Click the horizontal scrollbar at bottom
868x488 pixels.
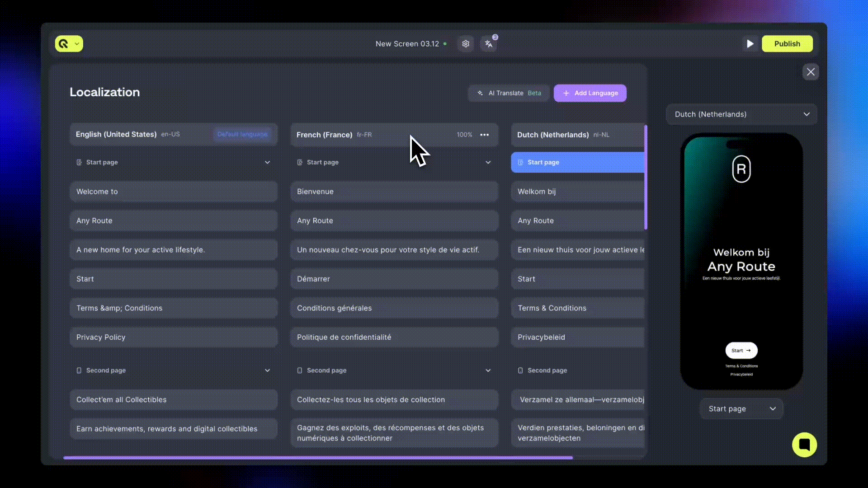[318, 458]
